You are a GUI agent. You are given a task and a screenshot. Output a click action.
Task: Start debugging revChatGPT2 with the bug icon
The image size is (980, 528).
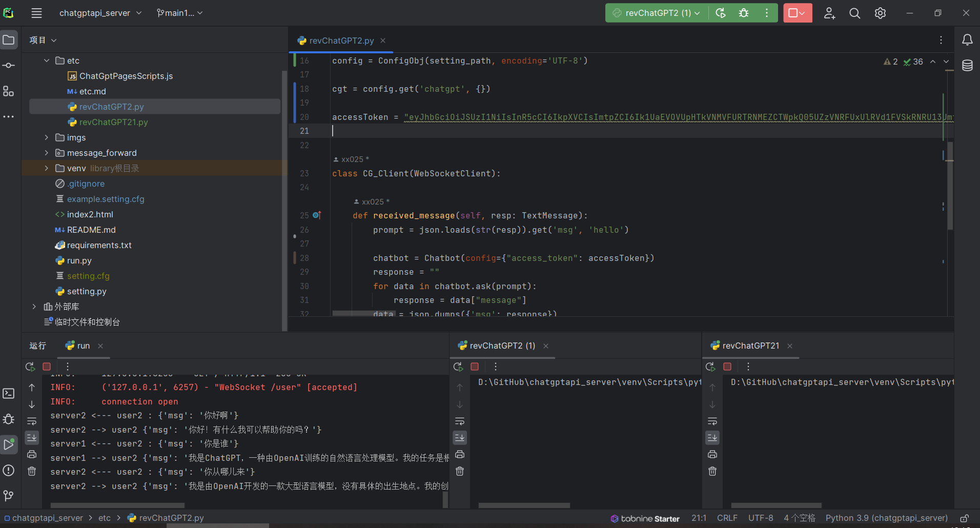[744, 13]
